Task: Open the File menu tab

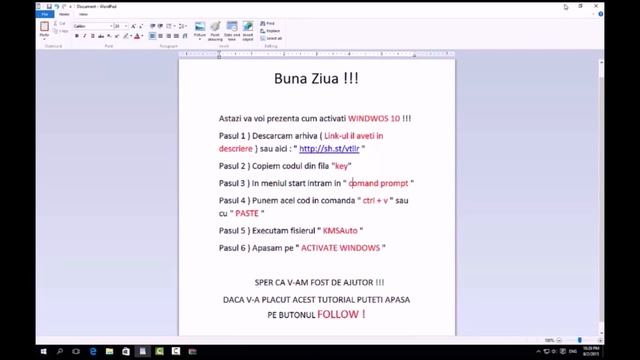Action: click(x=45, y=14)
